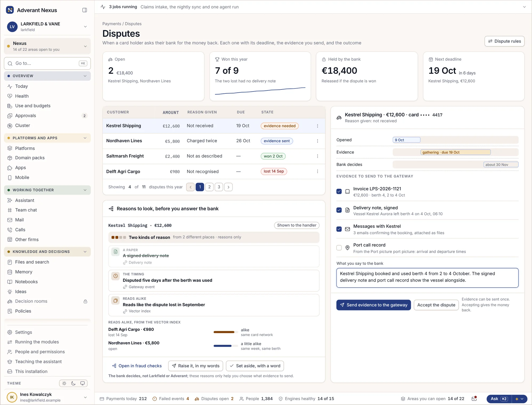The width and height of the screenshot is (532, 405).
Task: Open the Cluster icon in sidebar
Action: click(x=10, y=126)
